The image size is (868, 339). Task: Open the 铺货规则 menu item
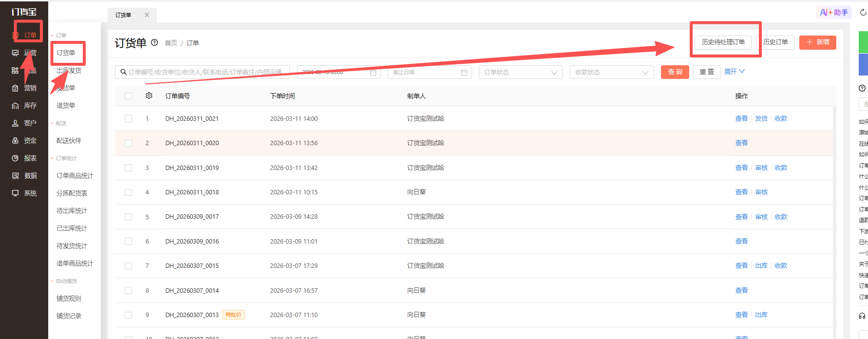(69, 298)
